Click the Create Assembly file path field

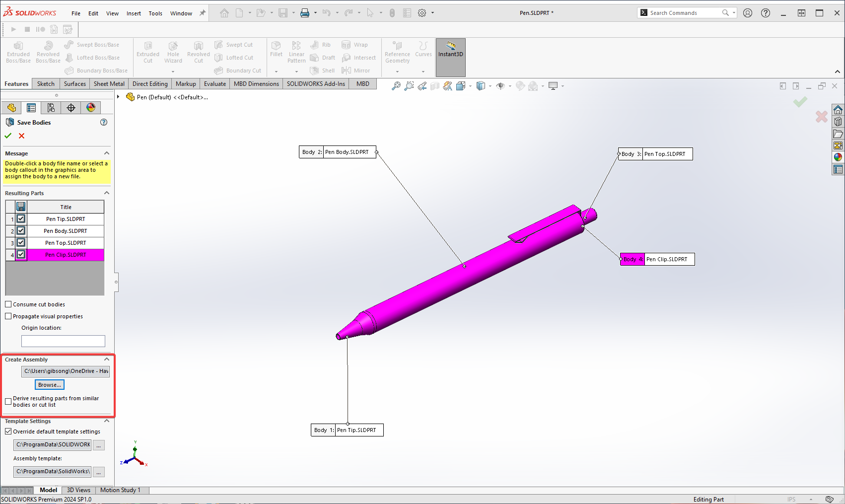coord(66,371)
